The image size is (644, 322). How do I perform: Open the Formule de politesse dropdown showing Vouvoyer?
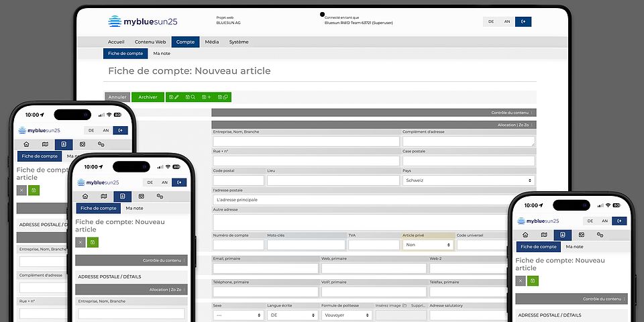pos(347,315)
